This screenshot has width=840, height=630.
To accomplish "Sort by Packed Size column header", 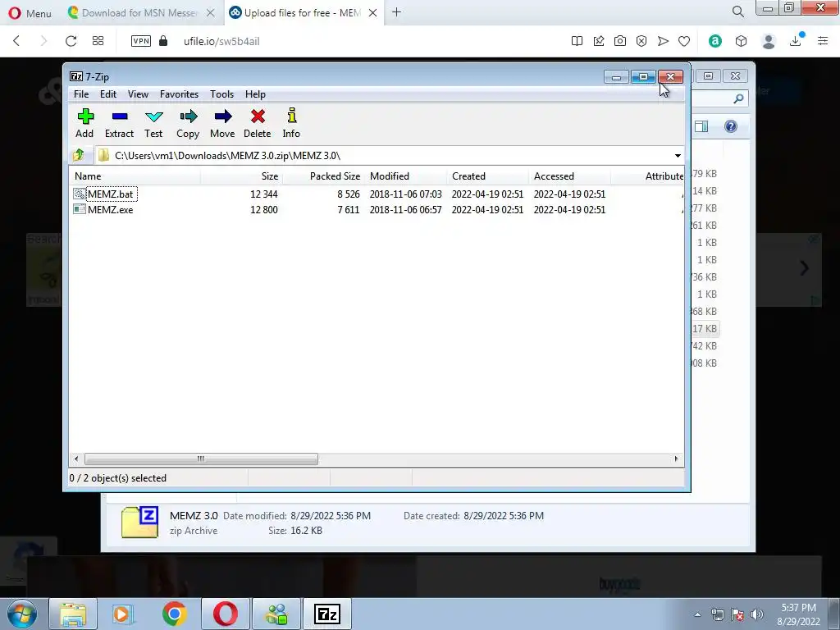I will pyautogui.click(x=323, y=176).
